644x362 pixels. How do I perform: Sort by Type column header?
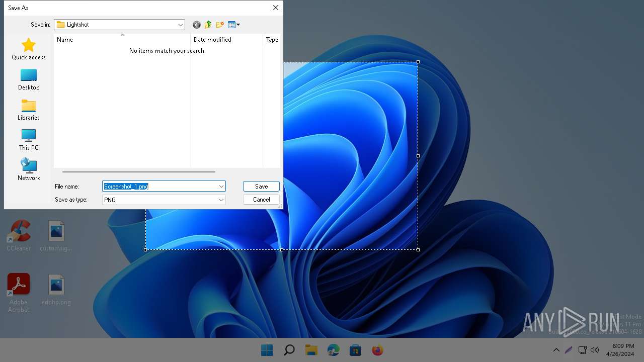272,40
